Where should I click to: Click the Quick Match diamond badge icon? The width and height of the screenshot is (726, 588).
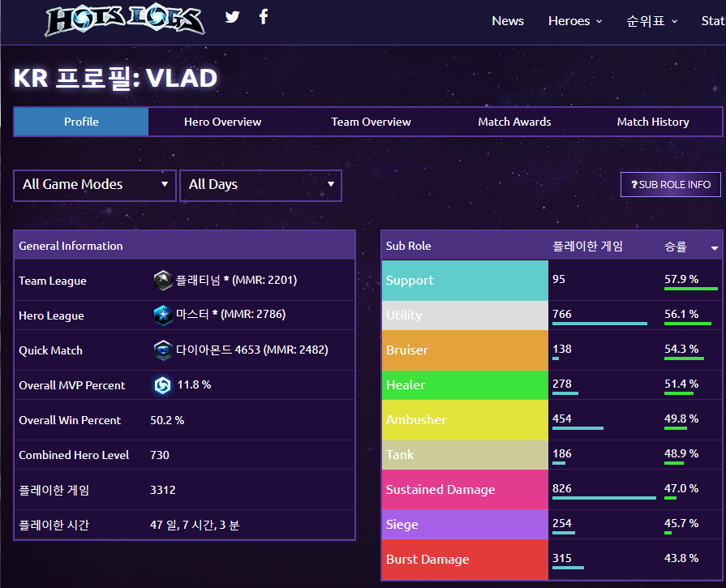162,350
